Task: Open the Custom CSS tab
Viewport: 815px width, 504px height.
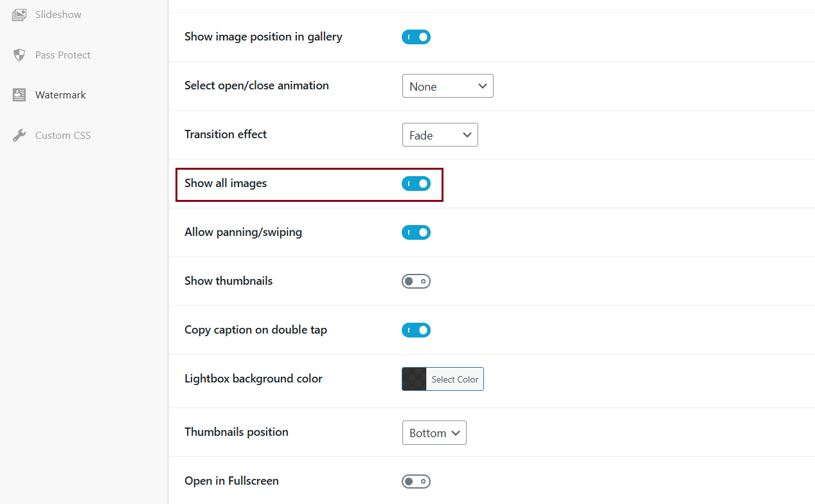Action: click(x=63, y=135)
